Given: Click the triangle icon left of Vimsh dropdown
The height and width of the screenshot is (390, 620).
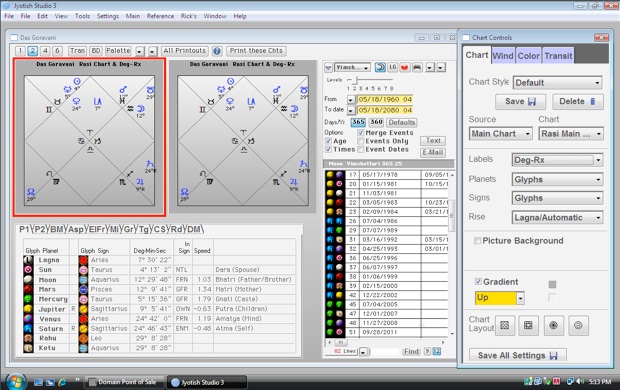Looking at the screenshot, I should [x=328, y=68].
